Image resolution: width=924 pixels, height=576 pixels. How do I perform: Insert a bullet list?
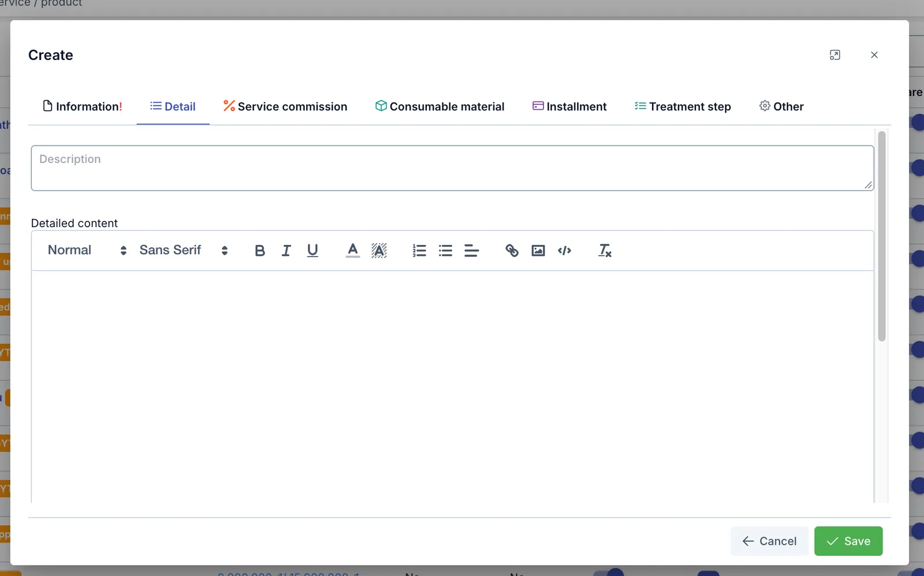(x=445, y=251)
